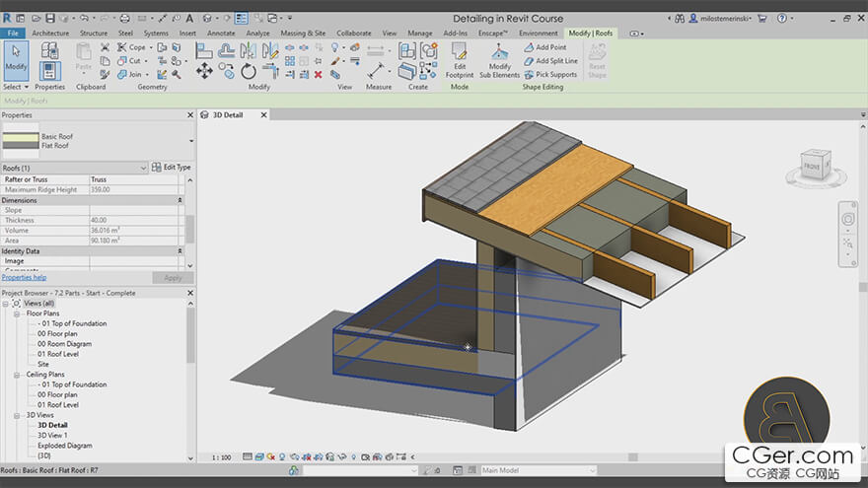Switch to Collaborate ribbon tab
868x488 pixels.
pyautogui.click(x=354, y=34)
